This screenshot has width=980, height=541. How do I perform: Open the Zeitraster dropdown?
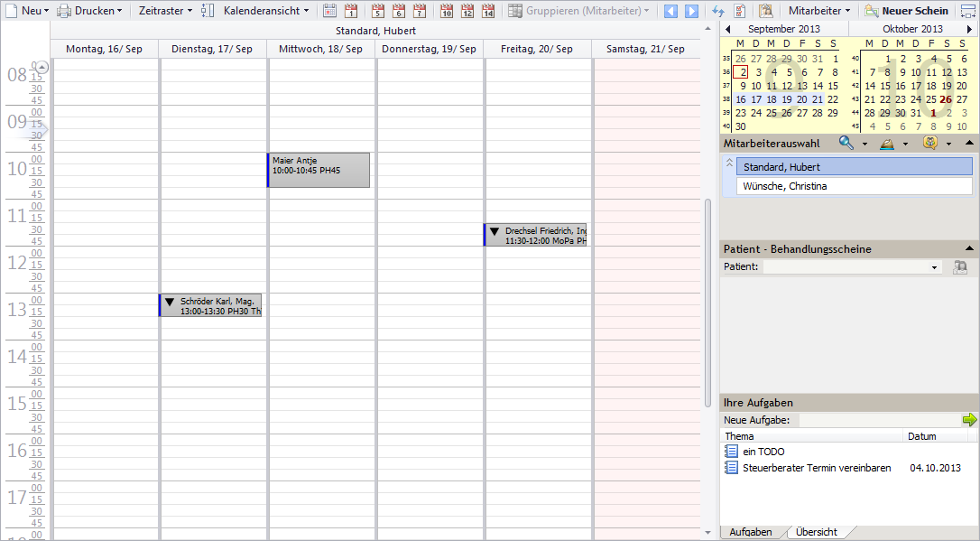(165, 11)
